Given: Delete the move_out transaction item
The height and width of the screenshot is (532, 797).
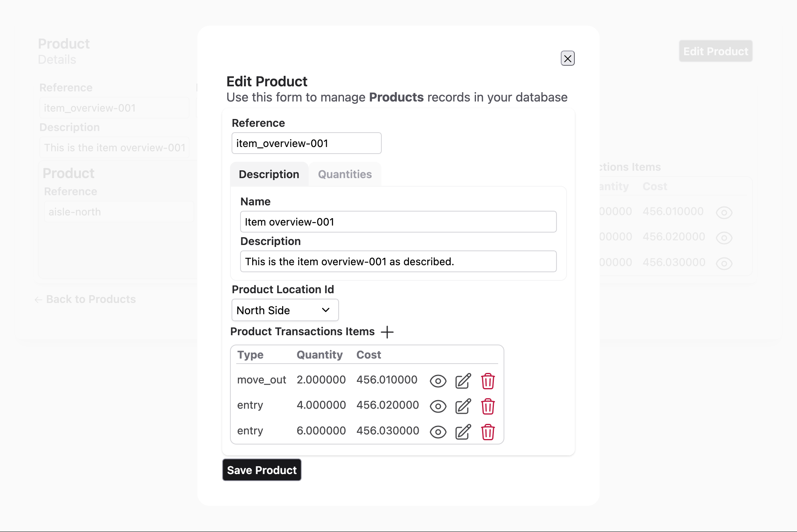Looking at the screenshot, I should pos(488,381).
